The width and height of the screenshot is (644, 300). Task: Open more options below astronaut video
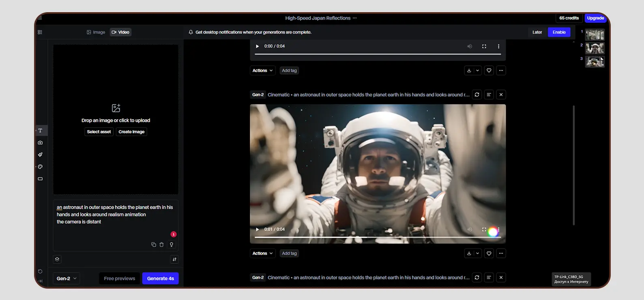click(501, 253)
